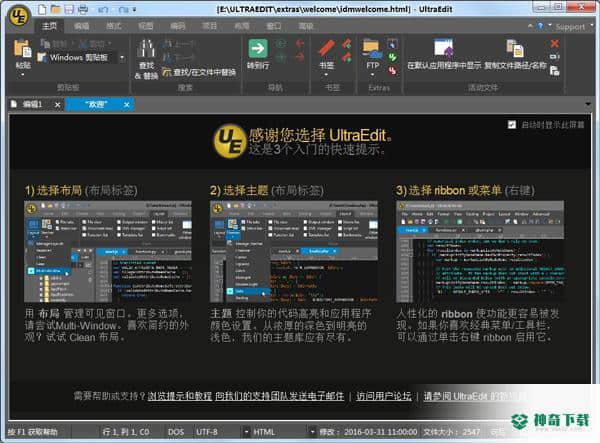Click the printer icon in title bar
This screenshot has height=443, width=600.
[x=83, y=9]
